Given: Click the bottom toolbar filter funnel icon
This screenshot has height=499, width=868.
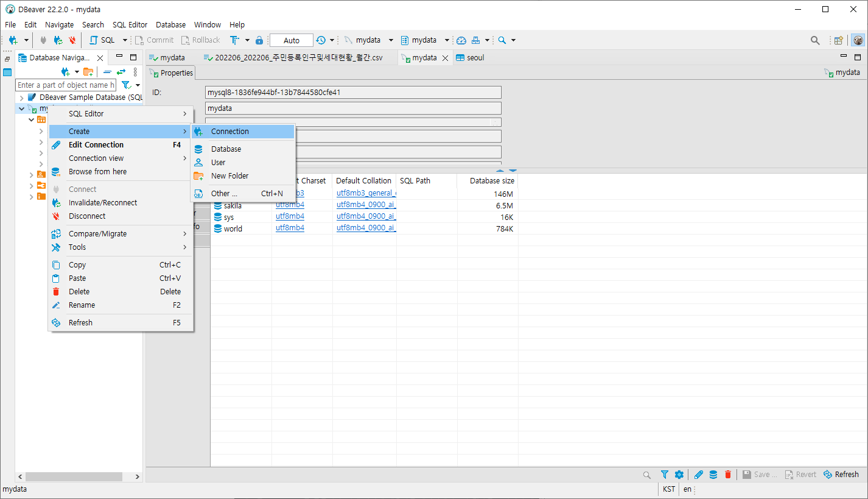Looking at the screenshot, I should pos(665,475).
